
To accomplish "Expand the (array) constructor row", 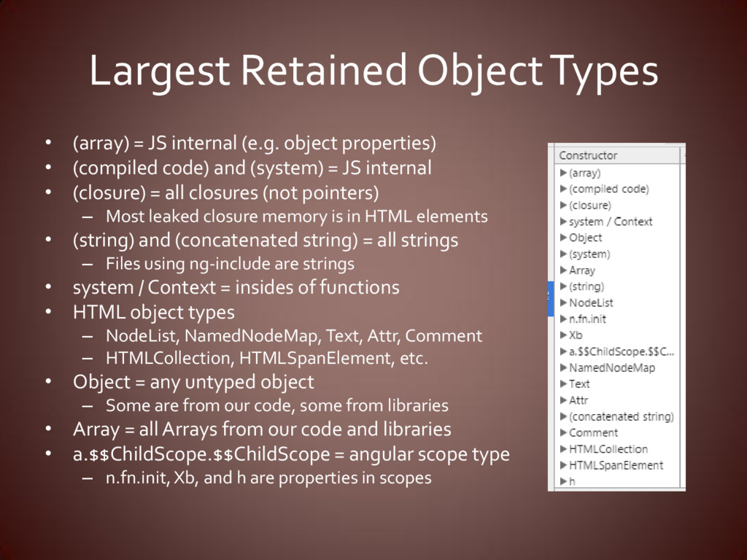I will coord(563,173).
